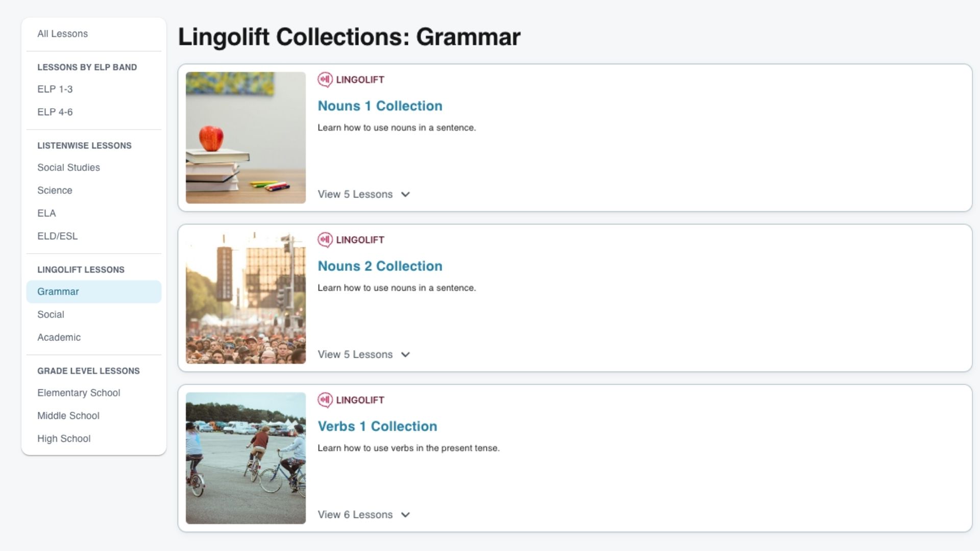Screen dimensions: 980x551
Task: Select the Academic lessons sidebar item
Action: coord(59,337)
